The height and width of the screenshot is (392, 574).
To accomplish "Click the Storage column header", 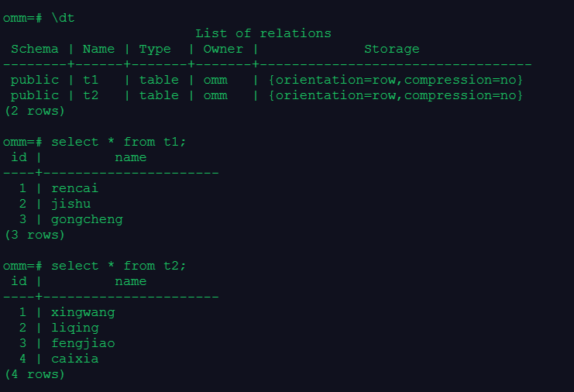I will [392, 49].
